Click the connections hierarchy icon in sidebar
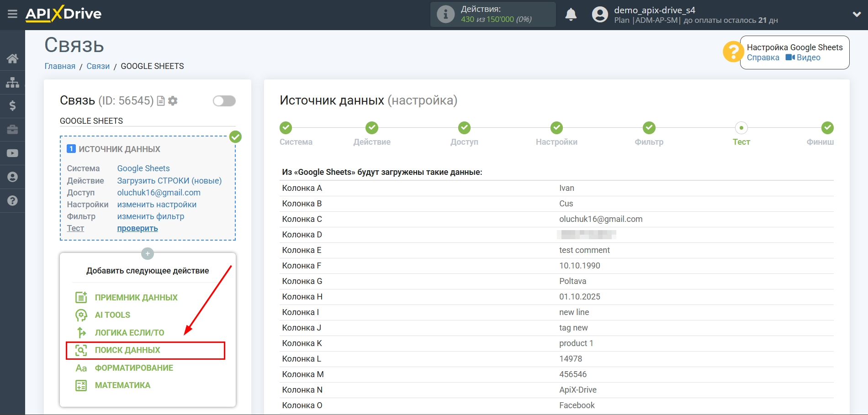Viewport: 868px width, 415px height. [12, 82]
